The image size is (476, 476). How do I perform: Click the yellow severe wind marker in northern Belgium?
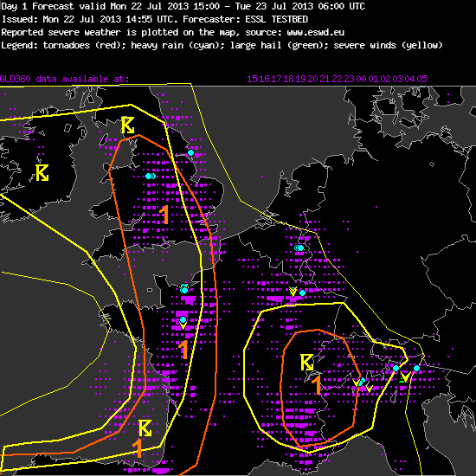[293, 292]
